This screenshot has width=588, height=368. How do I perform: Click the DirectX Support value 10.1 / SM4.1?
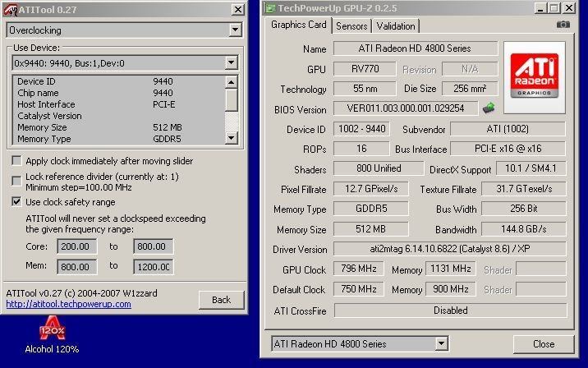531,168
